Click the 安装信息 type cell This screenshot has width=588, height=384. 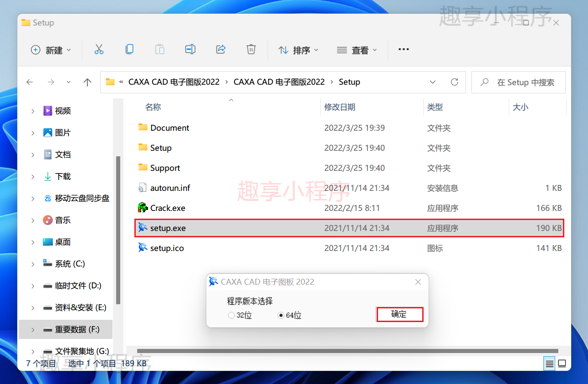pos(443,188)
